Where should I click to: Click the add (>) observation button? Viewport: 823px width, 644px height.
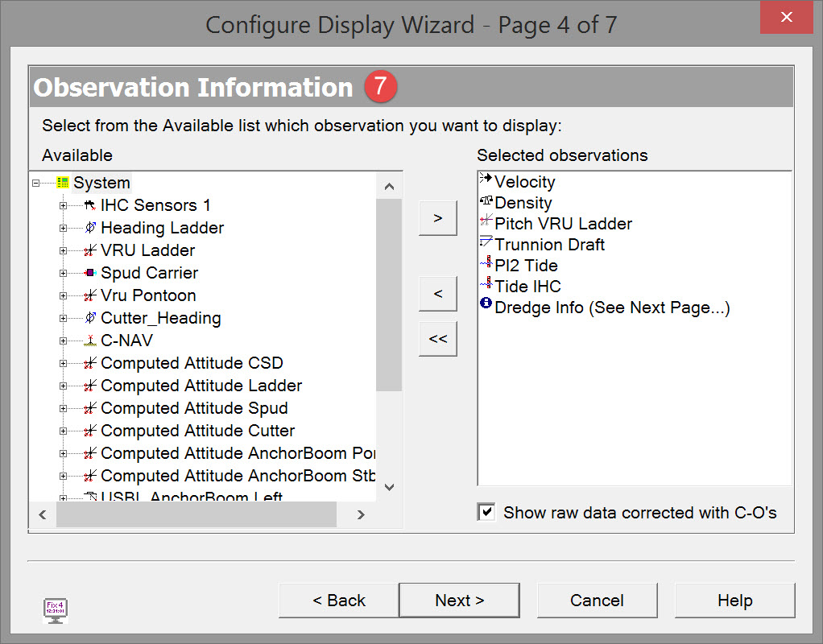437,218
